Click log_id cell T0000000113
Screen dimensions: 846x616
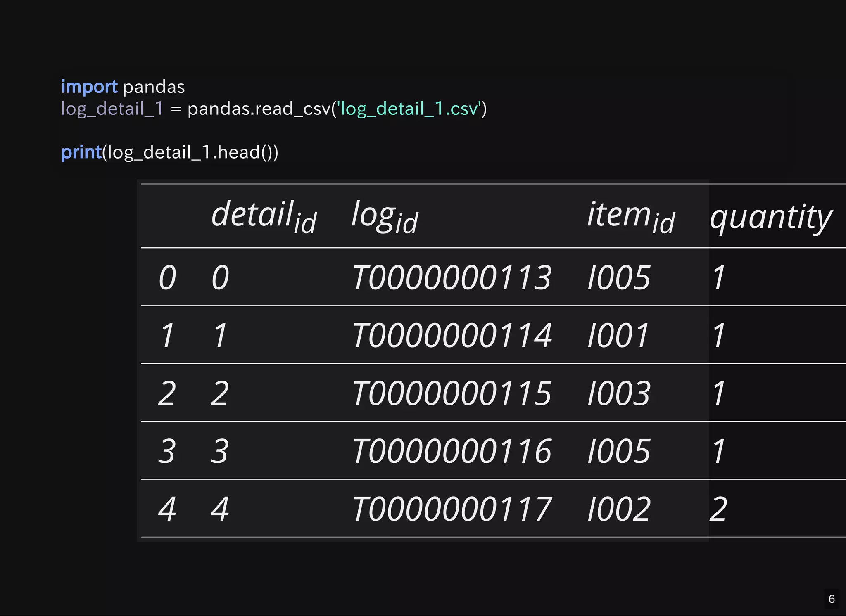click(452, 277)
